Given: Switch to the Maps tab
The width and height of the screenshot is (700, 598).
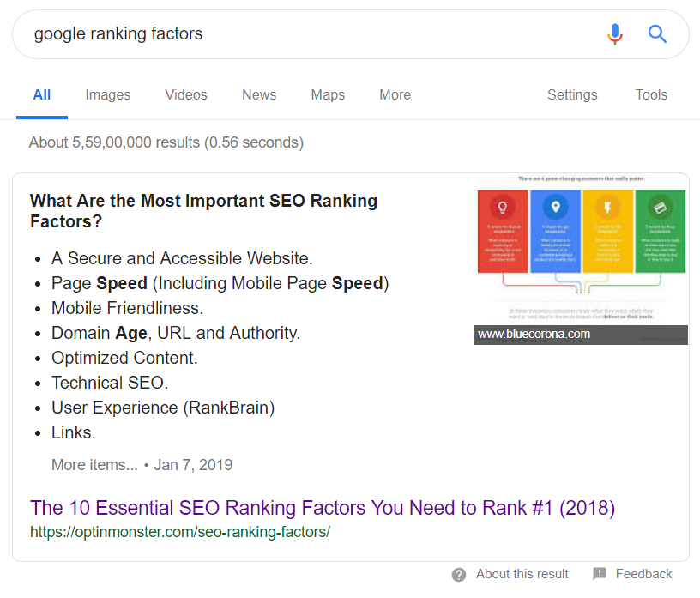Looking at the screenshot, I should point(328,95).
